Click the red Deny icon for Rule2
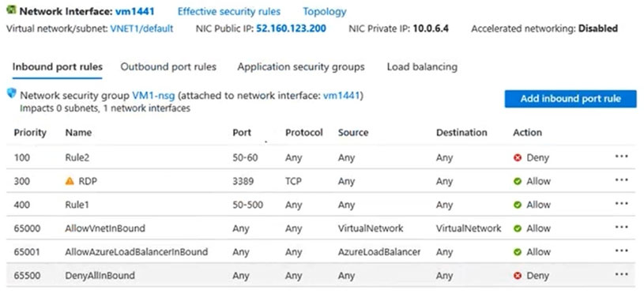Viewport: 644px width, 294px height. pyautogui.click(x=518, y=158)
